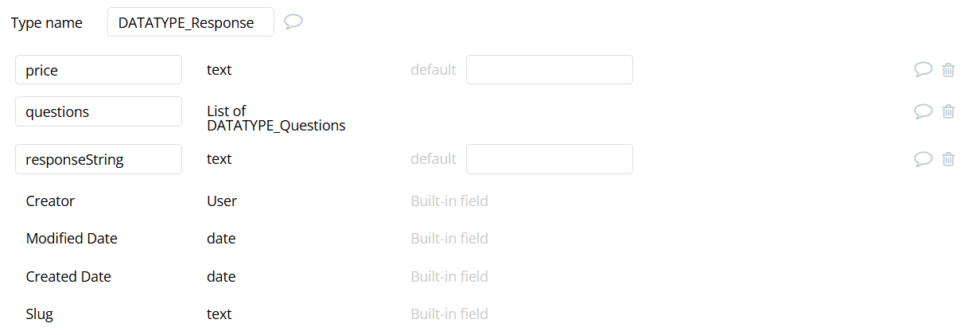
Task: Add a comment on the price field
Action: tap(923, 70)
